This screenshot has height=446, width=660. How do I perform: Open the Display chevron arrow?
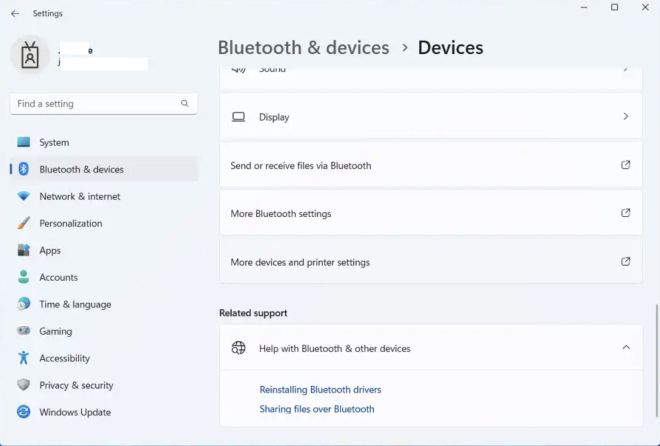click(x=626, y=116)
